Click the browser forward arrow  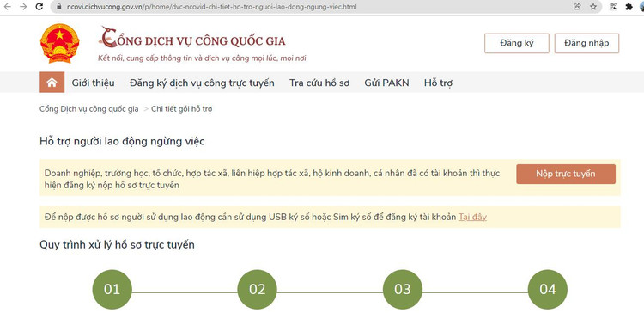(23, 7)
